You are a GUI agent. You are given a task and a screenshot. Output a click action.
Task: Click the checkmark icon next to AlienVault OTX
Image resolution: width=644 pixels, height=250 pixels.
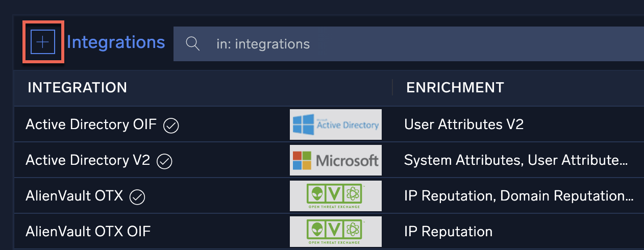coord(138,196)
